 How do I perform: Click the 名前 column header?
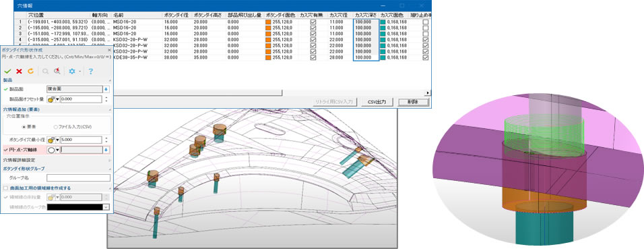119,16
